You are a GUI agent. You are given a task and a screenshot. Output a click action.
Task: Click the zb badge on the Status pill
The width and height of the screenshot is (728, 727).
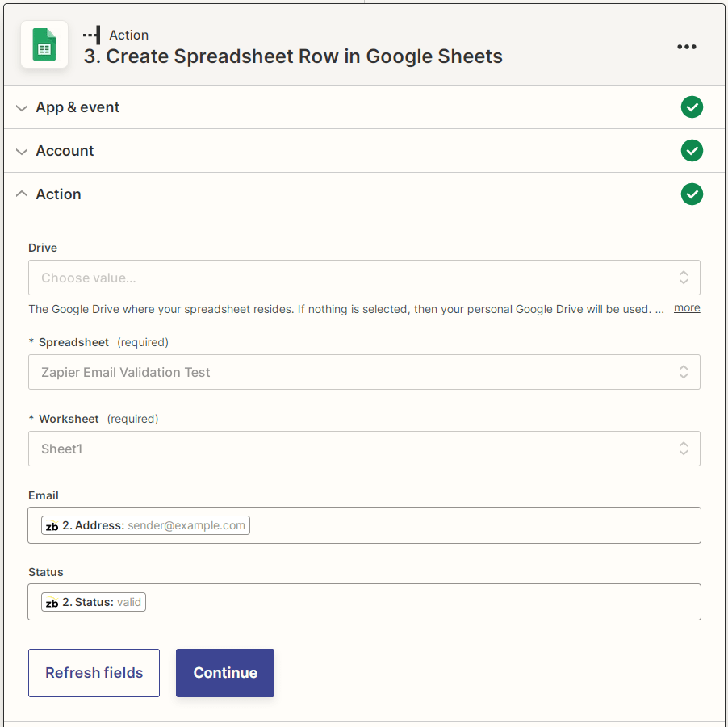tap(51, 601)
